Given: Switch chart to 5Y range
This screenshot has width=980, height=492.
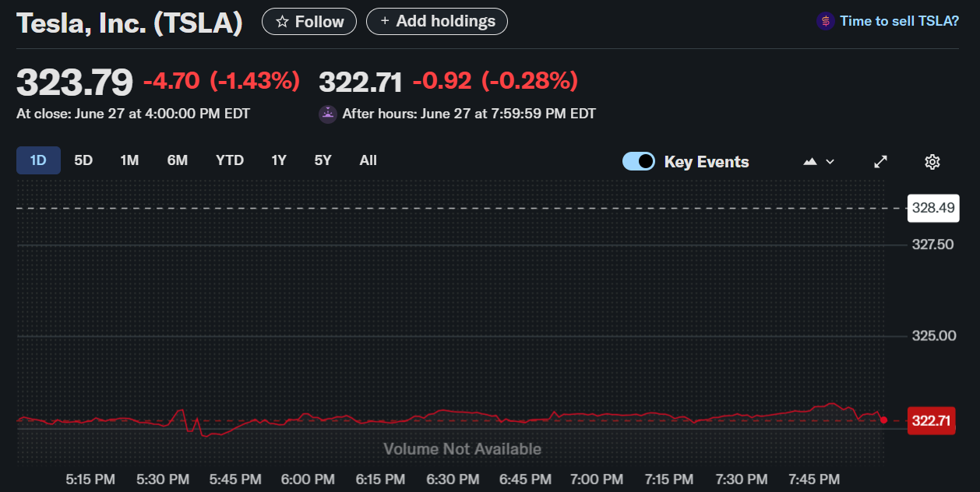Looking at the screenshot, I should tap(323, 160).
